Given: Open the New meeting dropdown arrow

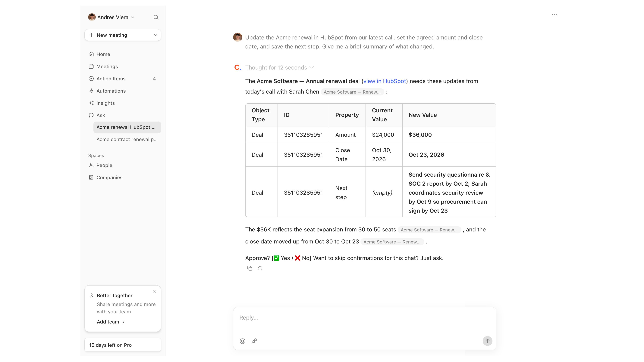Looking at the screenshot, I should tap(156, 35).
